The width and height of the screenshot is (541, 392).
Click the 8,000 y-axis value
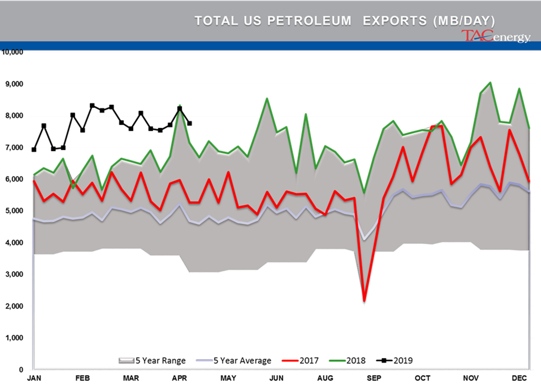[14, 116]
